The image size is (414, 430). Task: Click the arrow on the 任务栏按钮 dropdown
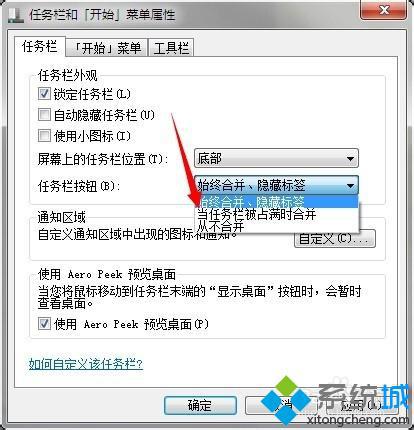[x=350, y=185]
